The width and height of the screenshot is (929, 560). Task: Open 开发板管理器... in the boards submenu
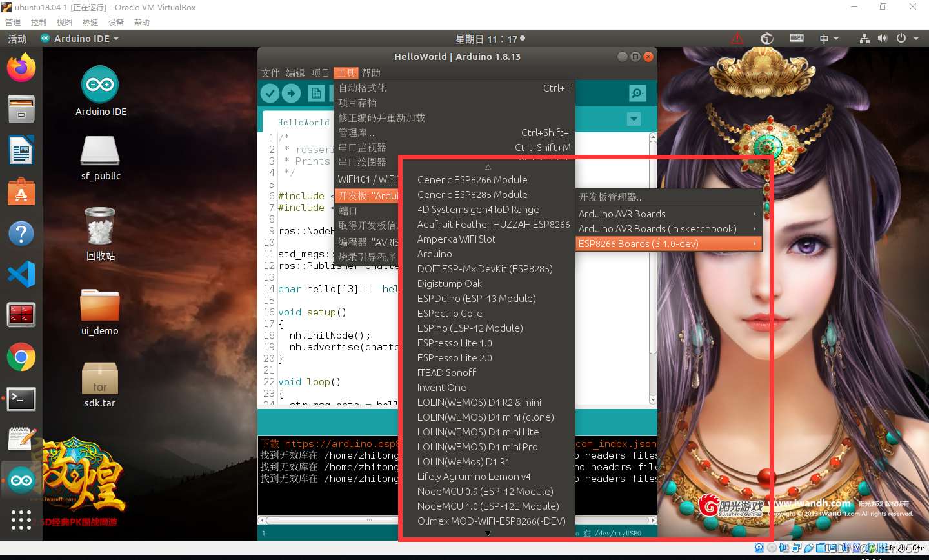pos(669,197)
